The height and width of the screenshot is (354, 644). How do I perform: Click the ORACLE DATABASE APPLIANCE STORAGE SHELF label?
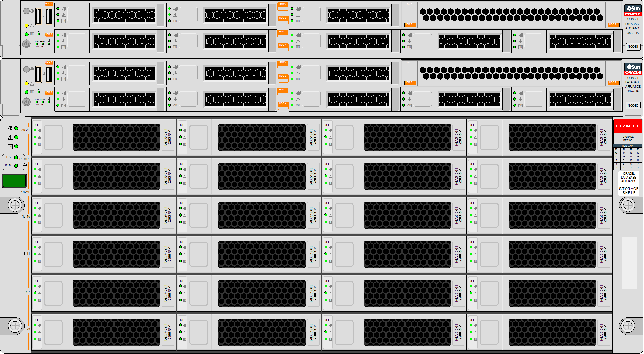pyautogui.click(x=629, y=183)
